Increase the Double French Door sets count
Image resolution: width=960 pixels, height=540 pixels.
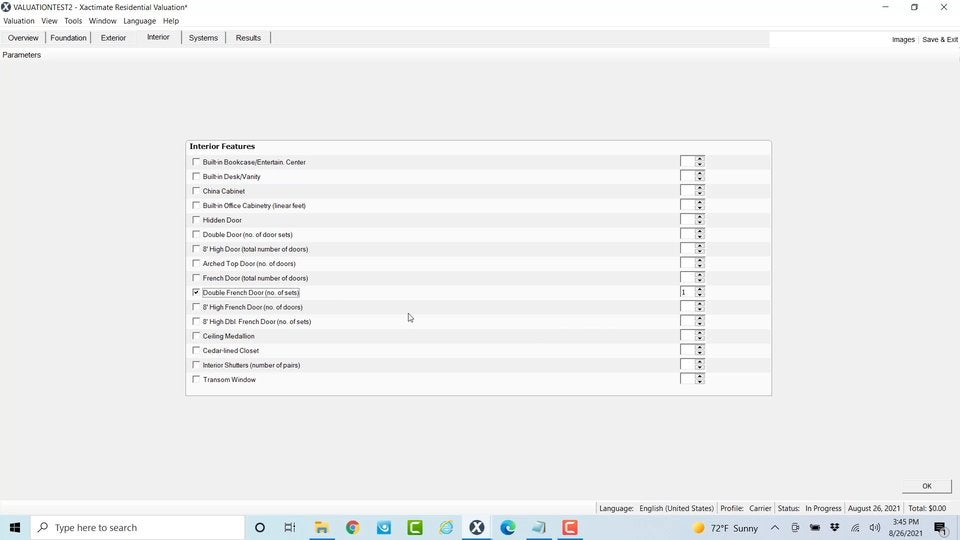click(700, 289)
